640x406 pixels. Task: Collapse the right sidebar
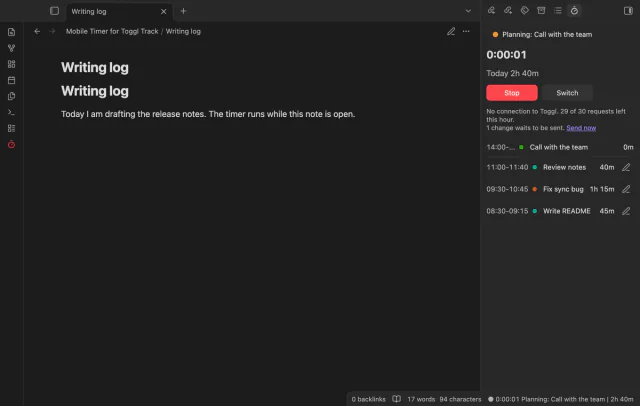click(x=628, y=11)
